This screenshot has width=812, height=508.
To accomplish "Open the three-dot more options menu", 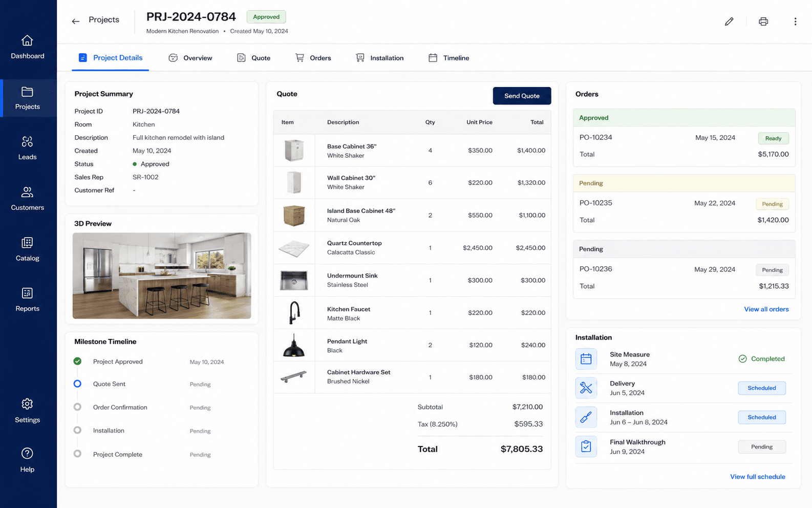I will (795, 22).
